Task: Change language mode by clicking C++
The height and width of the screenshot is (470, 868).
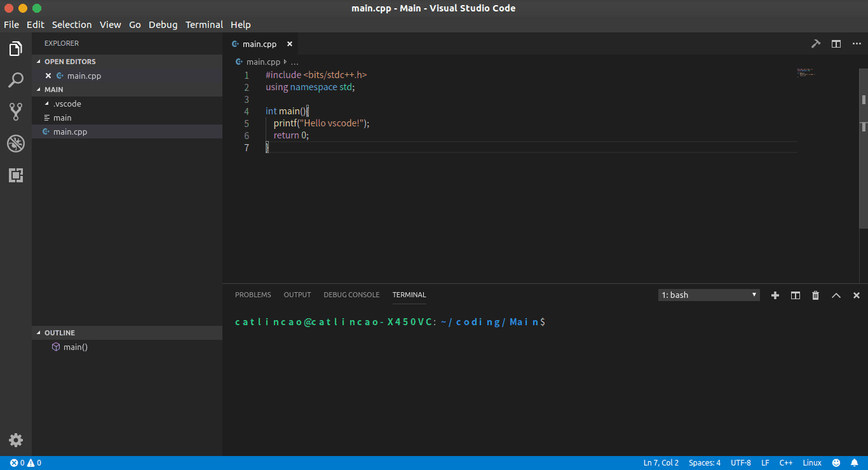Action: pyautogui.click(x=785, y=462)
